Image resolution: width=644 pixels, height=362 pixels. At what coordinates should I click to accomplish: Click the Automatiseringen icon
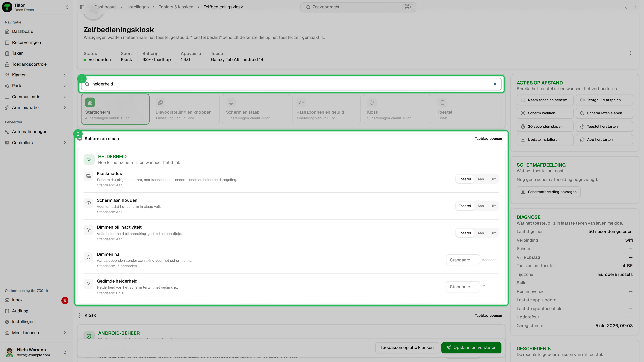click(7, 132)
